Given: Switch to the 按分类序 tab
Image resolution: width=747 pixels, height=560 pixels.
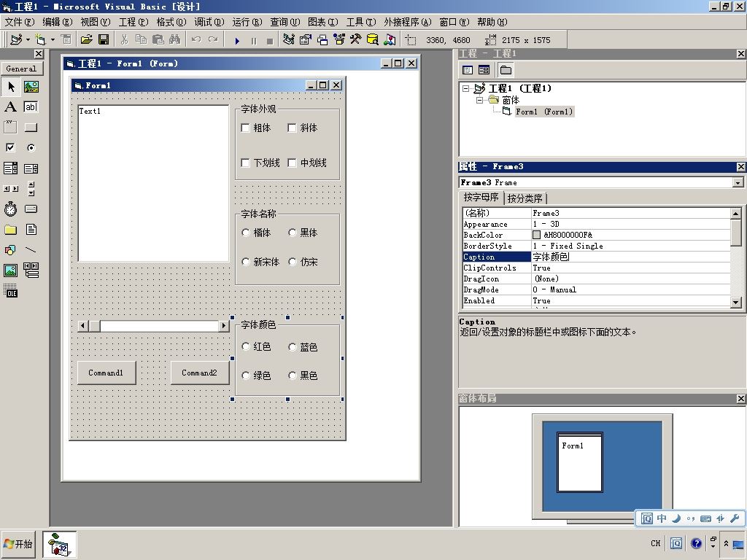Looking at the screenshot, I should (x=525, y=198).
